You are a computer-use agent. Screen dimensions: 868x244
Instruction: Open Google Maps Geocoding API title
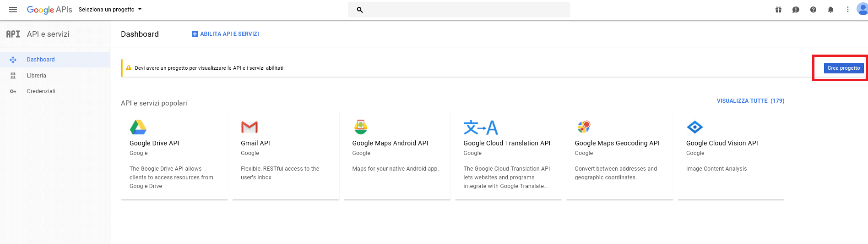617,143
